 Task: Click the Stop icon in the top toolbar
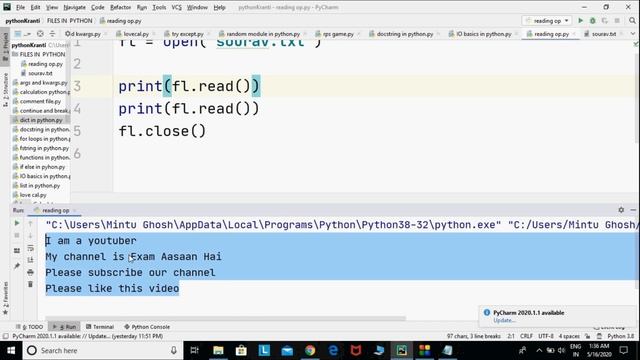pyautogui.click(x=617, y=20)
